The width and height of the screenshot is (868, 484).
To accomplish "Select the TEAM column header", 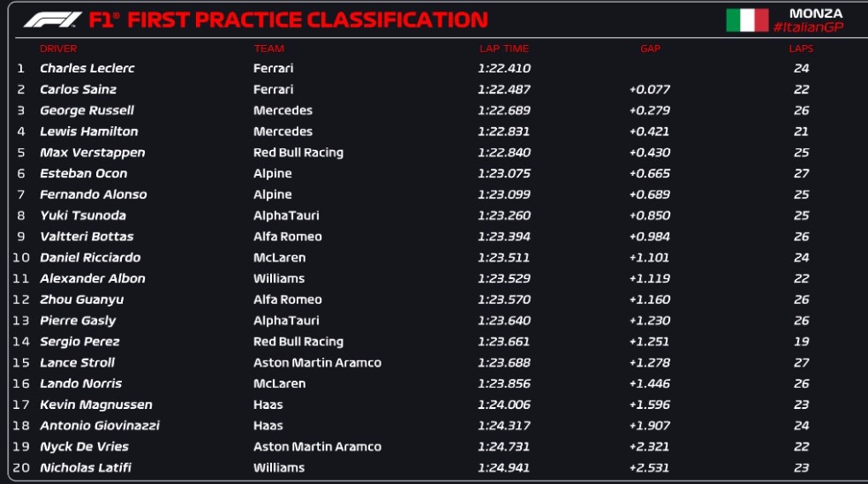I will point(269,49).
